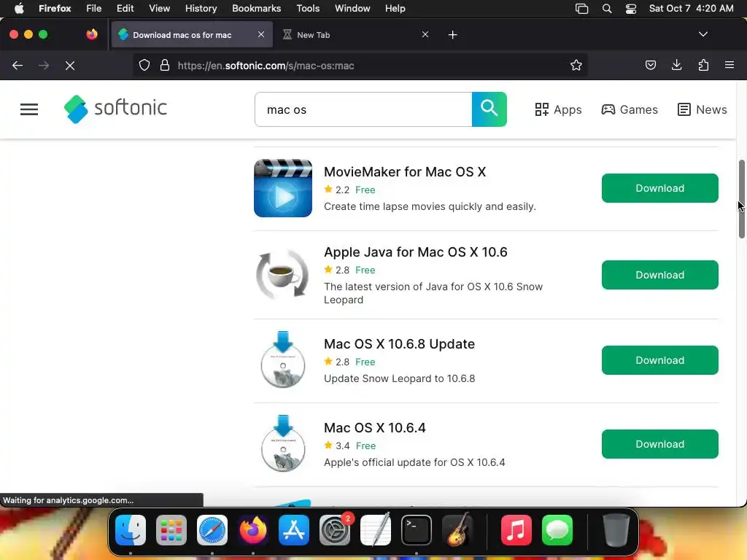Screen dimensions: 747x560
Task: Open Messages from the dock
Action: coord(557,530)
